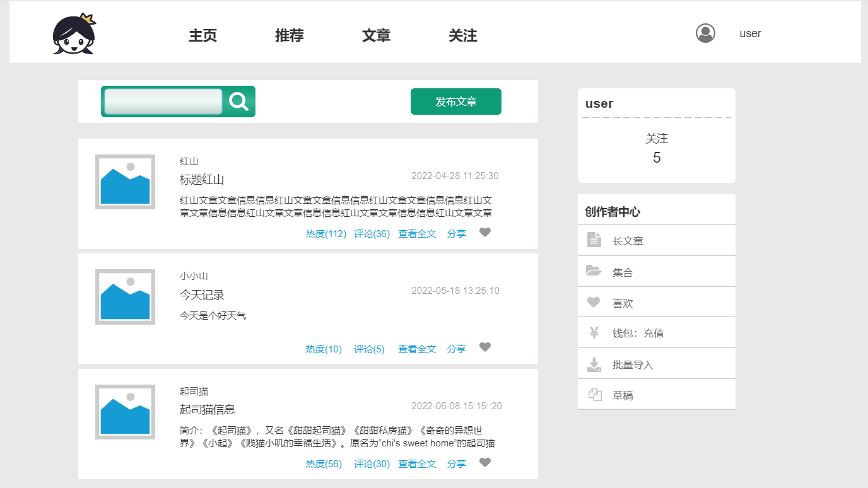This screenshot has width=868, height=488.
Task: View 评论(36) on the 标题红山 article
Action: (372, 233)
